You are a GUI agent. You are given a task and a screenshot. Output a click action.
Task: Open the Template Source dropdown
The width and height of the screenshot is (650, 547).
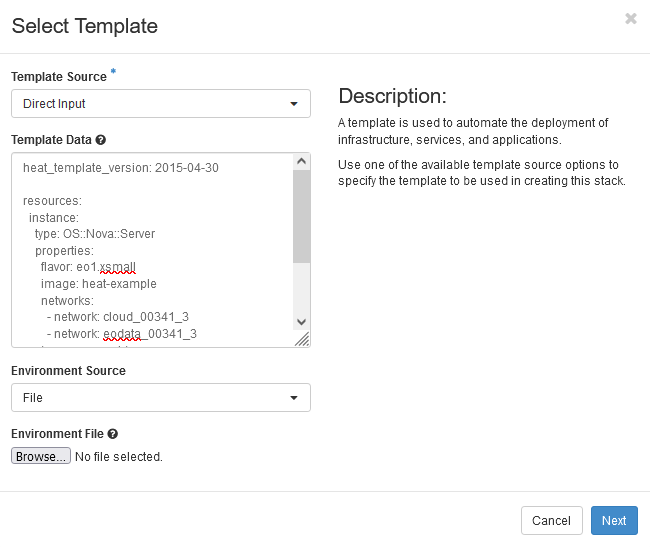pyautogui.click(x=160, y=103)
